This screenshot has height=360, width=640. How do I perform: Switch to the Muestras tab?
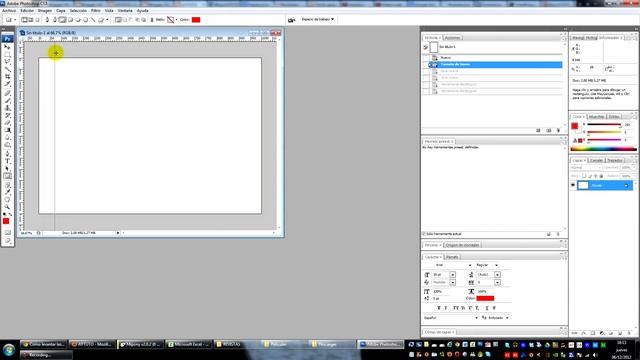point(596,117)
